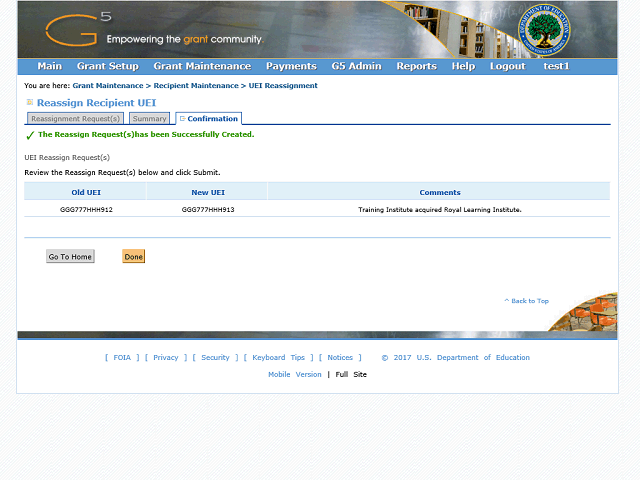Click the comment about Royal Learning Institute

[440, 209]
